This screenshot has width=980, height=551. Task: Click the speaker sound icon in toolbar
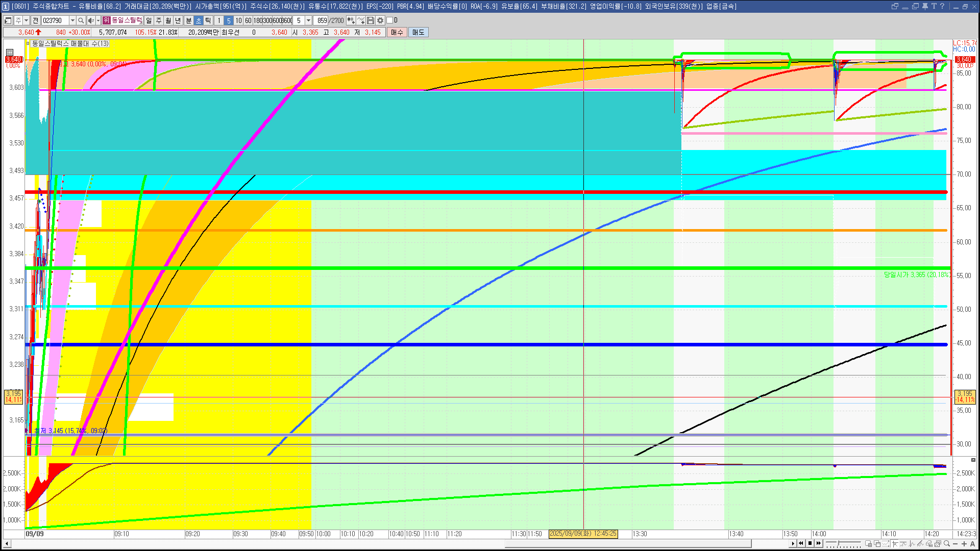tap(90, 20)
